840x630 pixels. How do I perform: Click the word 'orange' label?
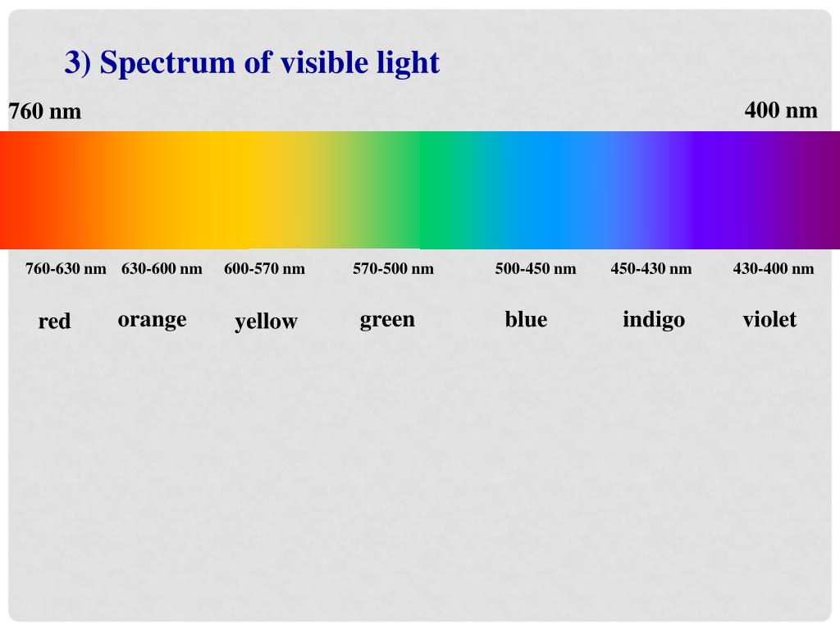click(x=152, y=321)
